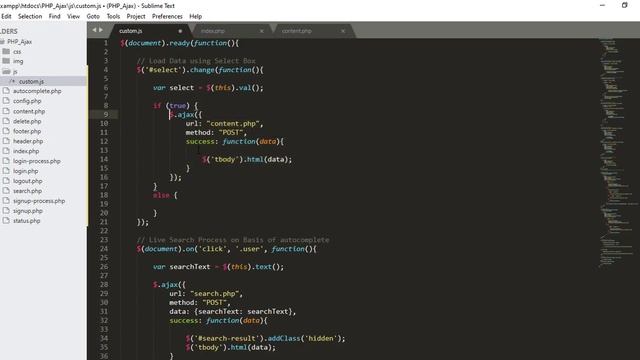640x360 pixels.
Task: Open the View menu
Action: point(73,16)
